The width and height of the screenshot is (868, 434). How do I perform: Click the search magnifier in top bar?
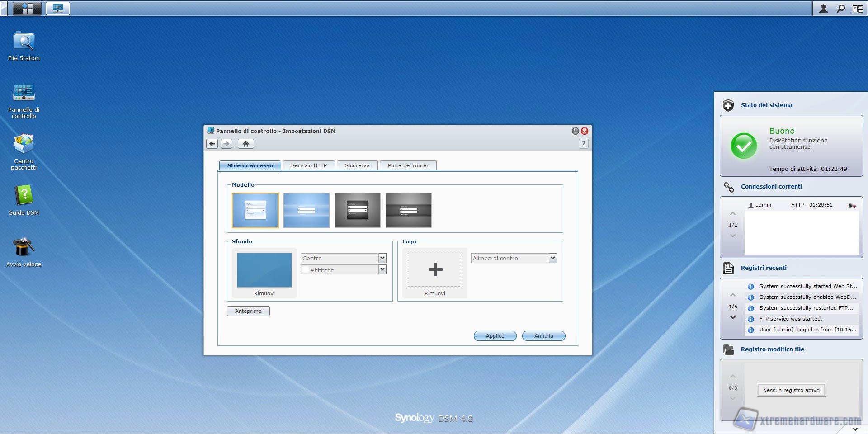[x=840, y=8]
